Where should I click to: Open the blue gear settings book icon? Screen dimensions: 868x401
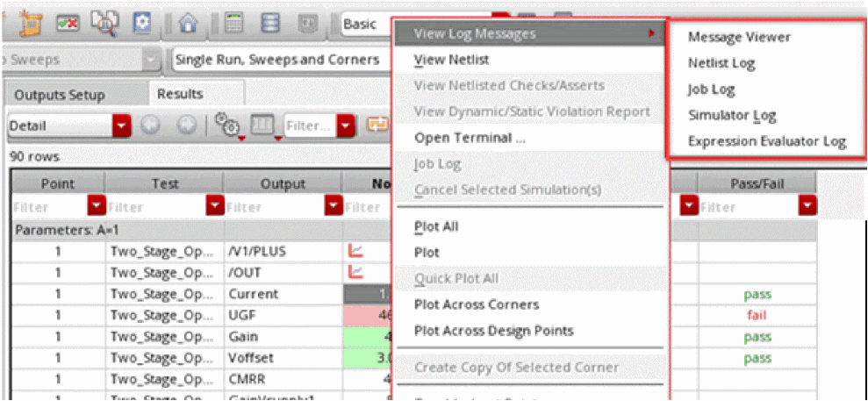pyautogui.click(x=142, y=24)
